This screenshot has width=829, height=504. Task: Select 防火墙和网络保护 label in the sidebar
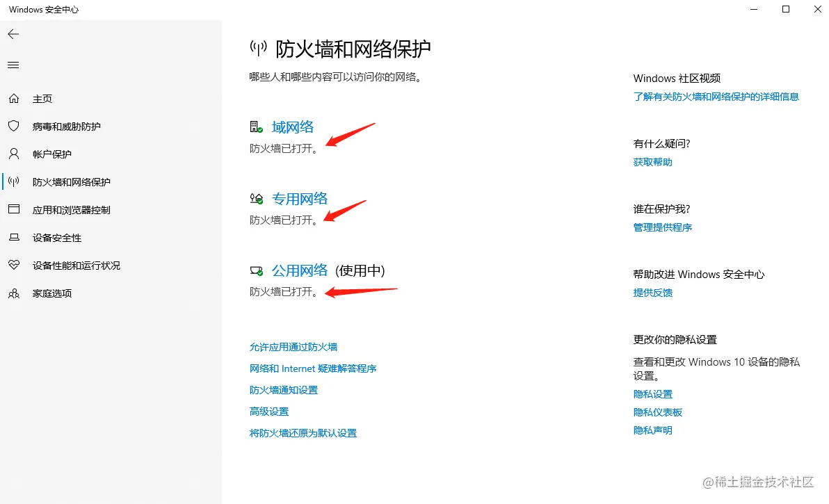tap(72, 181)
